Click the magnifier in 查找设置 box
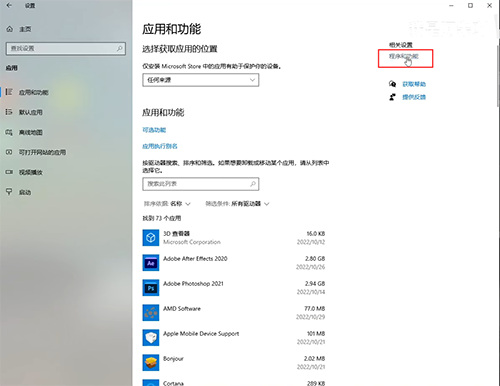500x386 pixels. [x=119, y=49]
